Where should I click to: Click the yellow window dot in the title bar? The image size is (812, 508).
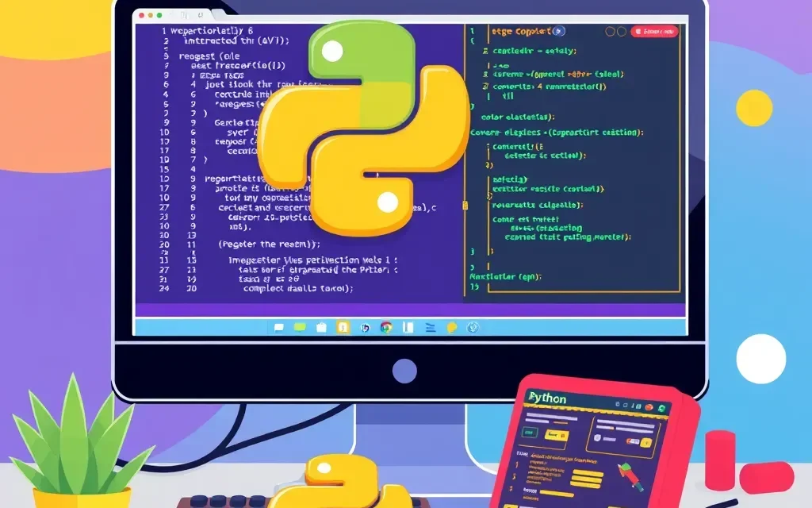coord(150,16)
